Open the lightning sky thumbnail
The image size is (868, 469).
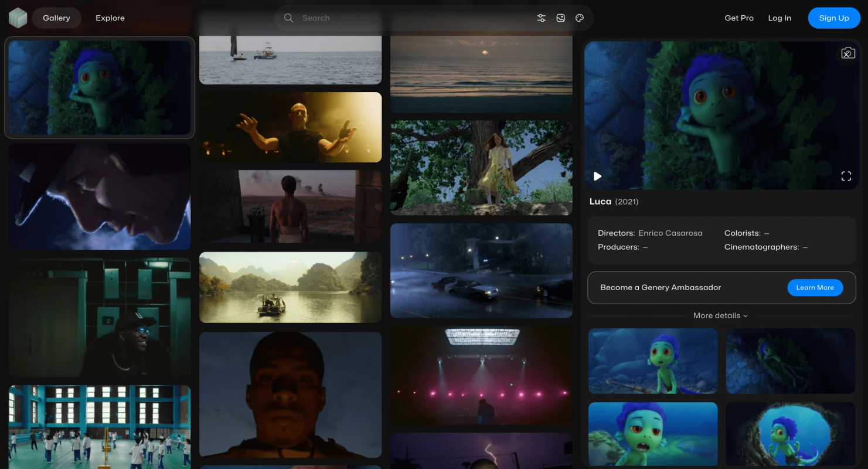point(481,451)
